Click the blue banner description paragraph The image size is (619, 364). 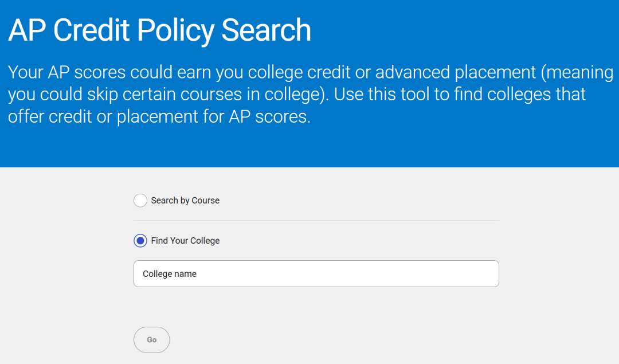click(x=309, y=94)
